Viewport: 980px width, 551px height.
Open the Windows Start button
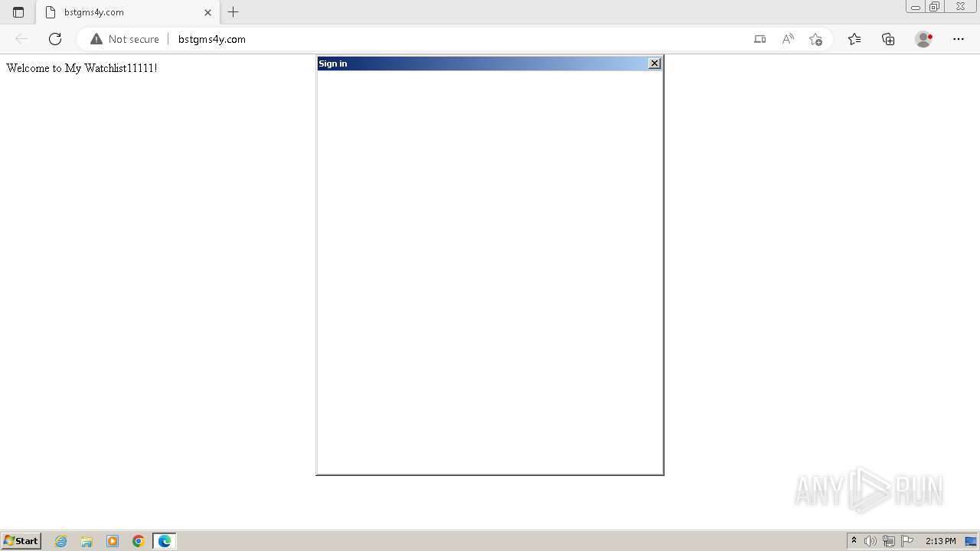point(21,541)
